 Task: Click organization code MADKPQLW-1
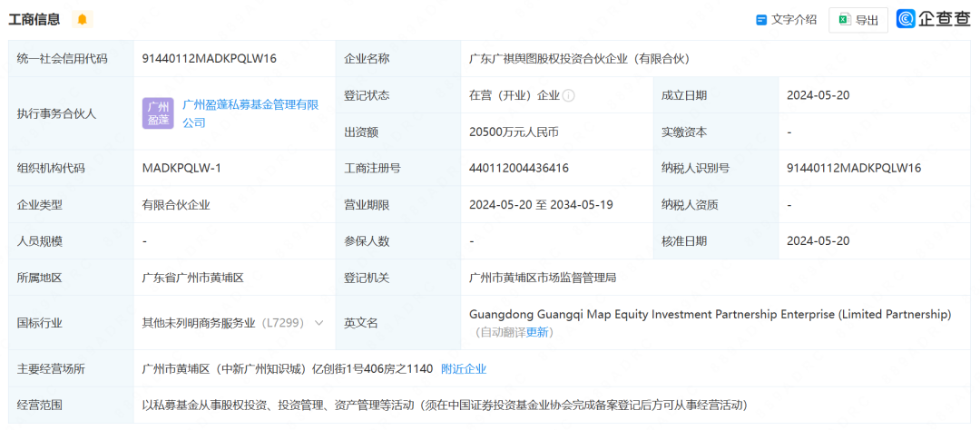click(x=181, y=168)
